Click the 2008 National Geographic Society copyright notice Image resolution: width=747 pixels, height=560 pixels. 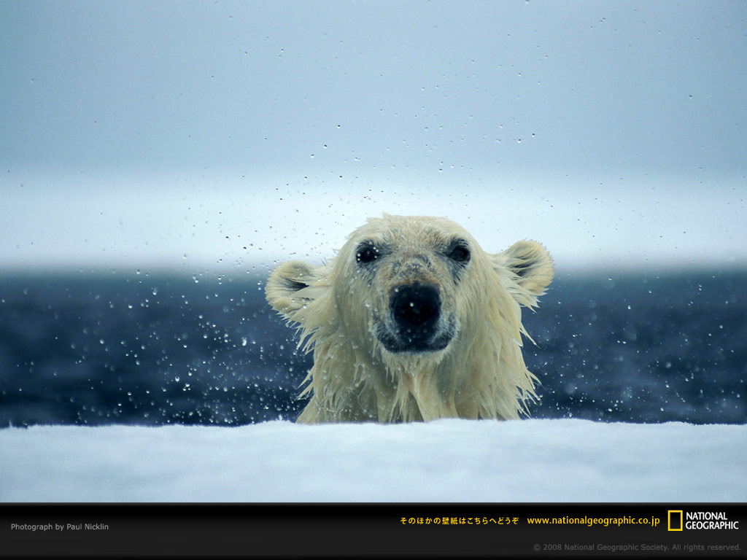[x=637, y=547]
